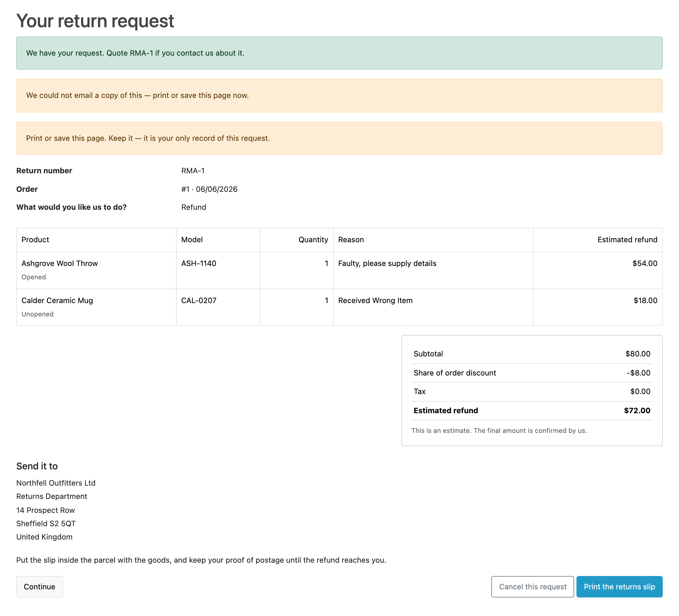
Task: Click the 'Put the slip inside the parcel' instruction
Action: pyautogui.click(x=201, y=560)
